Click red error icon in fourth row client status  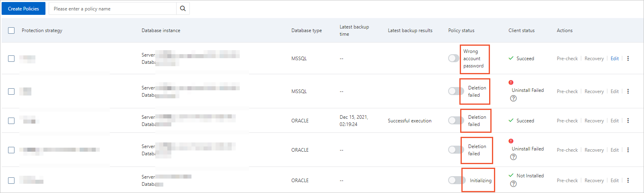[x=511, y=141]
